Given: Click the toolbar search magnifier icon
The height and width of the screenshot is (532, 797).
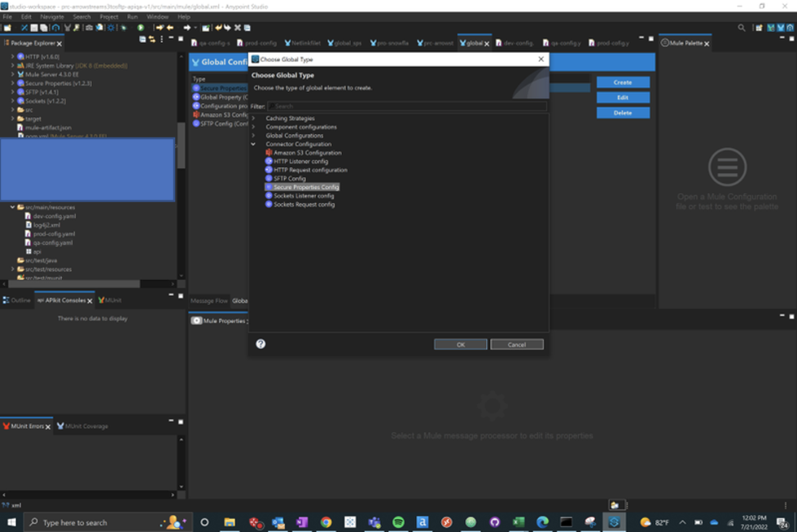Looking at the screenshot, I should tap(742, 28).
